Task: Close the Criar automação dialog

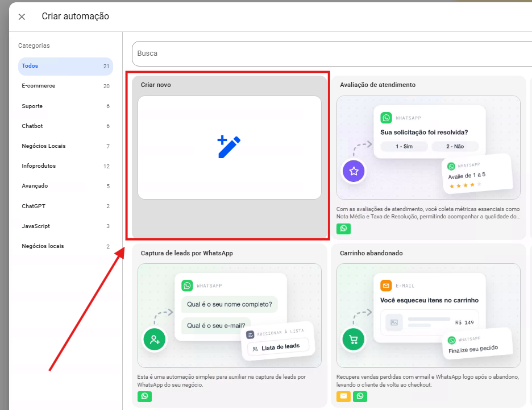Action: (x=22, y=16)
